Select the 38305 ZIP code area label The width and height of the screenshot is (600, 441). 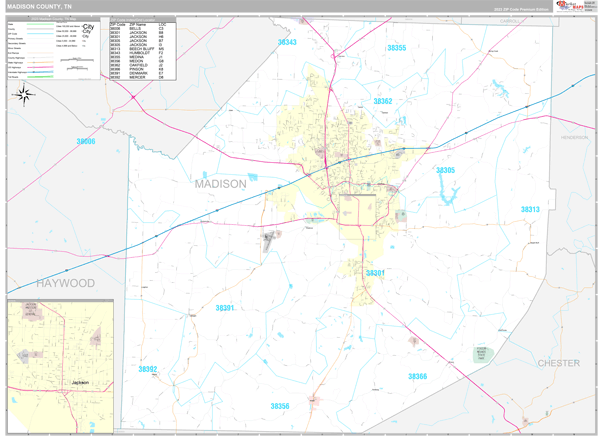[x=445, y=171]
